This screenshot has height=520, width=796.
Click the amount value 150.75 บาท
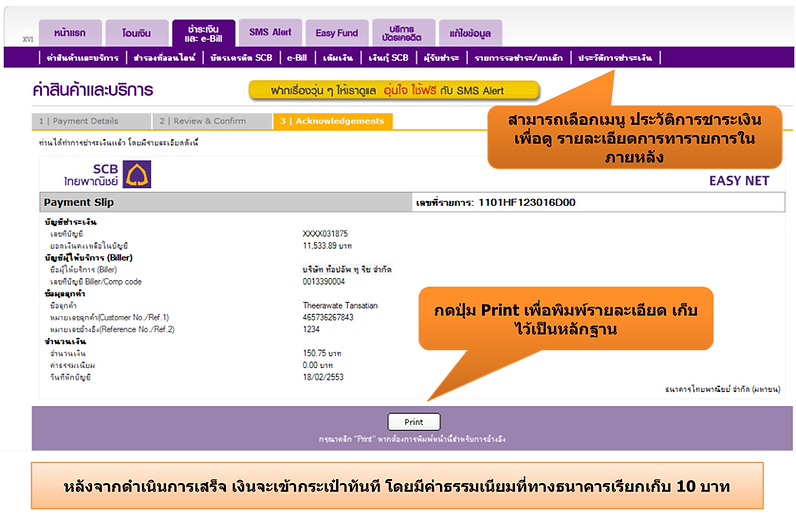(322, 353)
